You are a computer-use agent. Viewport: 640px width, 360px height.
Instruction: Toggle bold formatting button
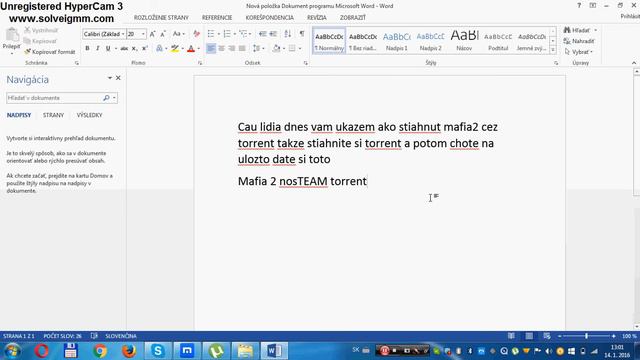point(87,49)
